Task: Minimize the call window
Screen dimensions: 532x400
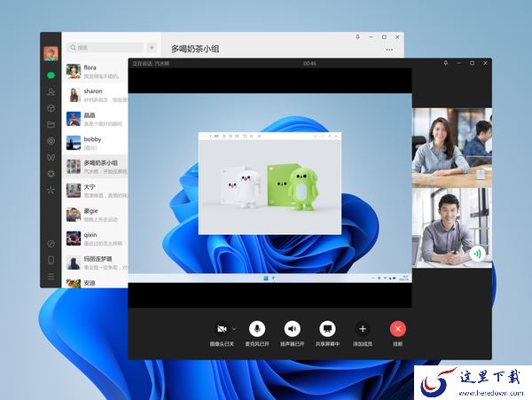Action: point(458,63)
